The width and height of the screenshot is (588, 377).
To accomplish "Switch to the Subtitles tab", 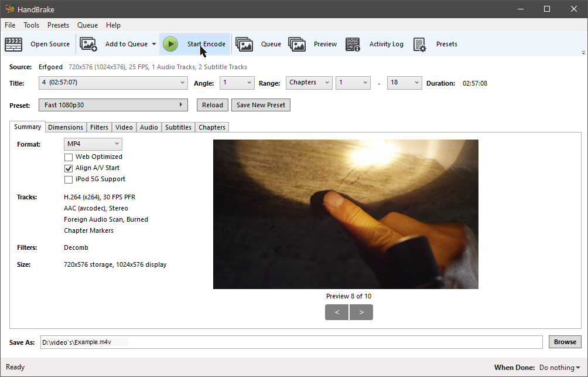I will point(178,127).
